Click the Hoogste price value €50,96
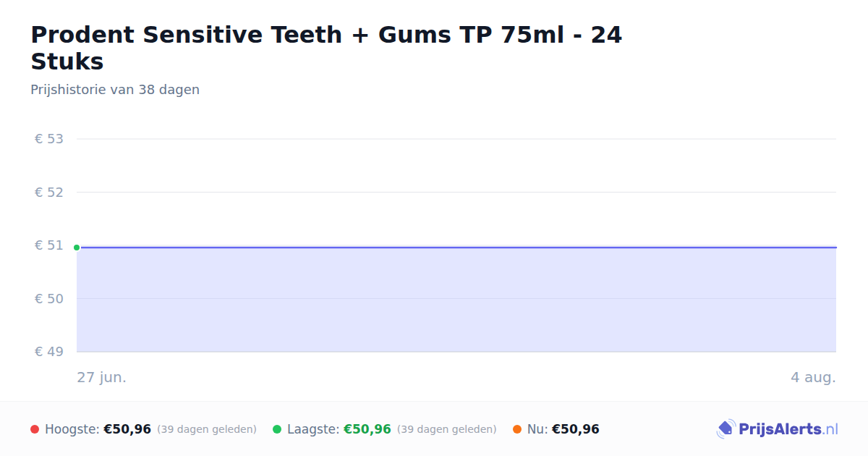The image size is (868, 456). click(x=127, y=429)
